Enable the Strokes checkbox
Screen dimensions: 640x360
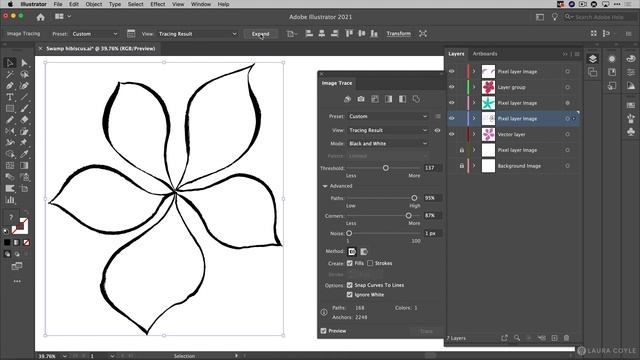pyautogui.click(x=370, y=263)
